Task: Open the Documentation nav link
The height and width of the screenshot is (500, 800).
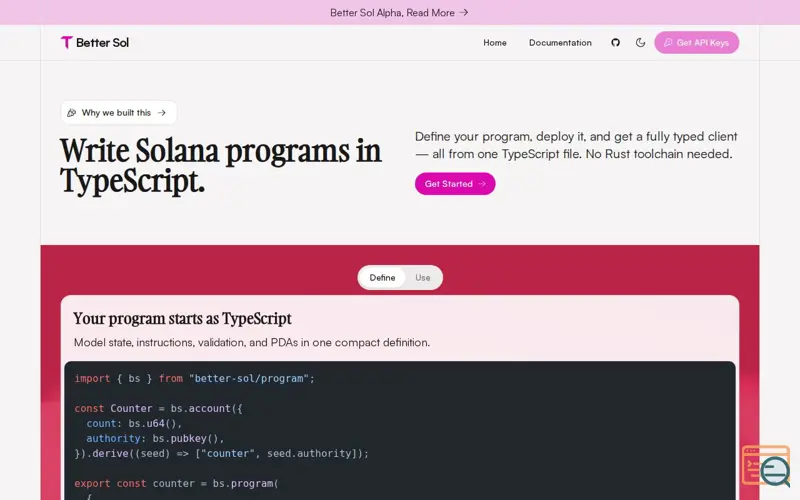Action: tap(560, 43)
